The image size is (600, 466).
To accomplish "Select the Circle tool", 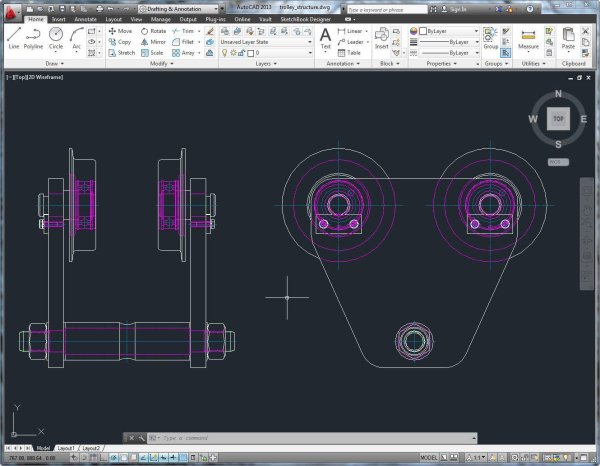I will pos(56,38).
